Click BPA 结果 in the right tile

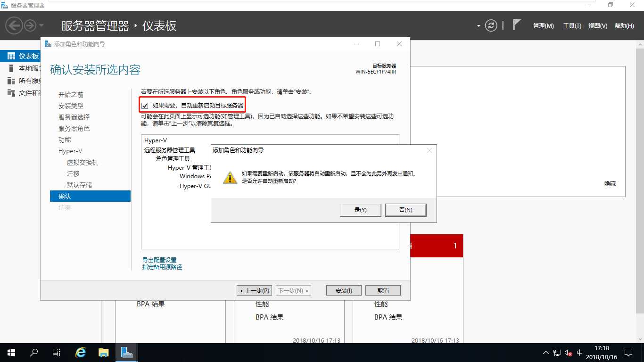[388, 317]
